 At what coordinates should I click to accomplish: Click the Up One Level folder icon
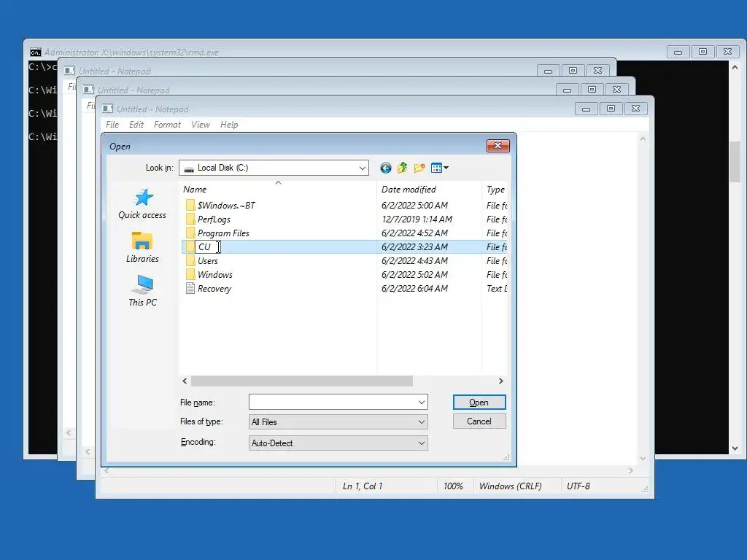(403, 168)
